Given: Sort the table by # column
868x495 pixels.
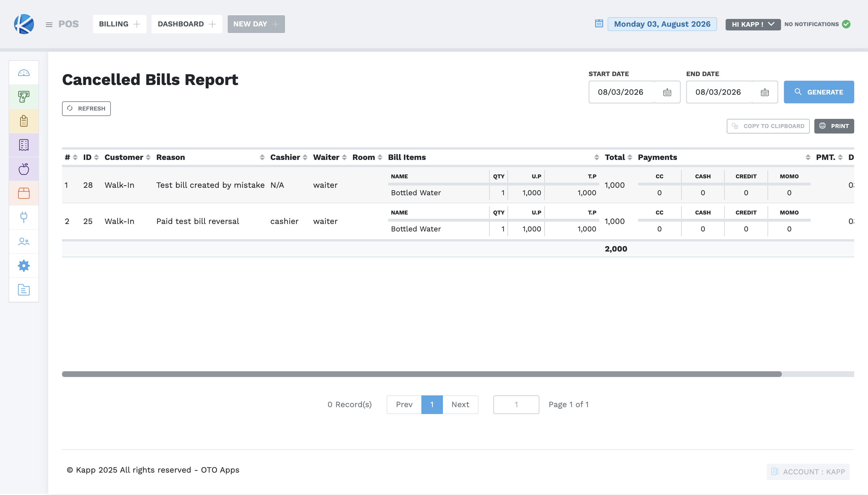Looking at the screenshot, I should click(75, 157).
